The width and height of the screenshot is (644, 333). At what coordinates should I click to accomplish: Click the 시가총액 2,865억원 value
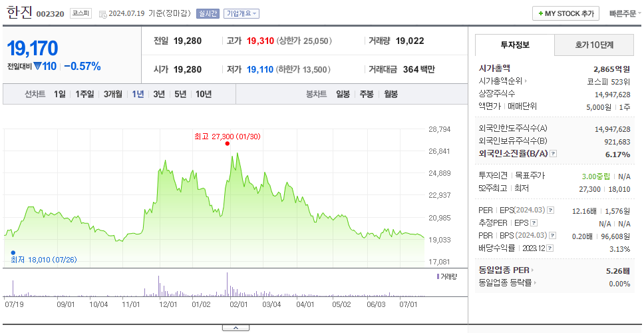click(x=612, y=69)
